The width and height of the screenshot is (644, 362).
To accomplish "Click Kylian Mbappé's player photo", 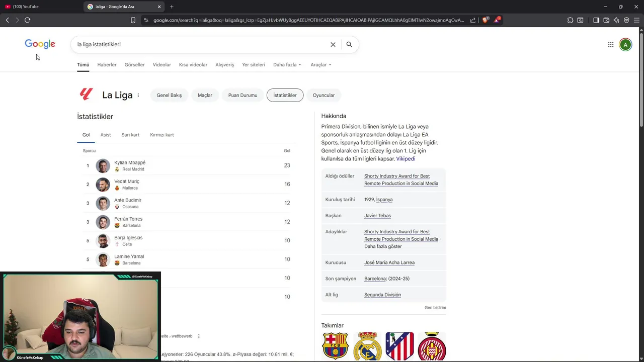I will click(103, 165).
